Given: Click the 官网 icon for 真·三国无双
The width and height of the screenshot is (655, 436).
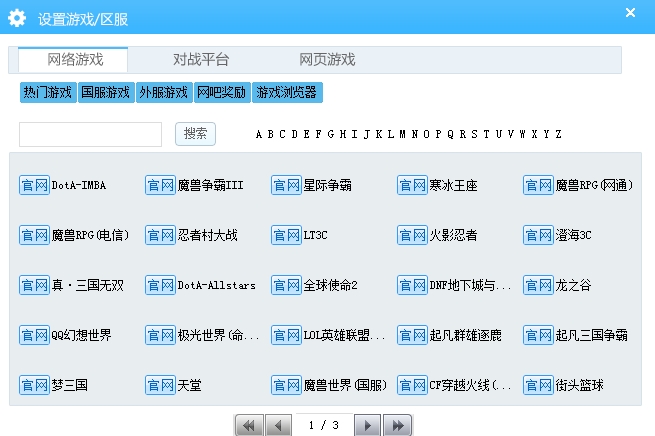Looking at the screenshot, I should (x=34, y=285).
